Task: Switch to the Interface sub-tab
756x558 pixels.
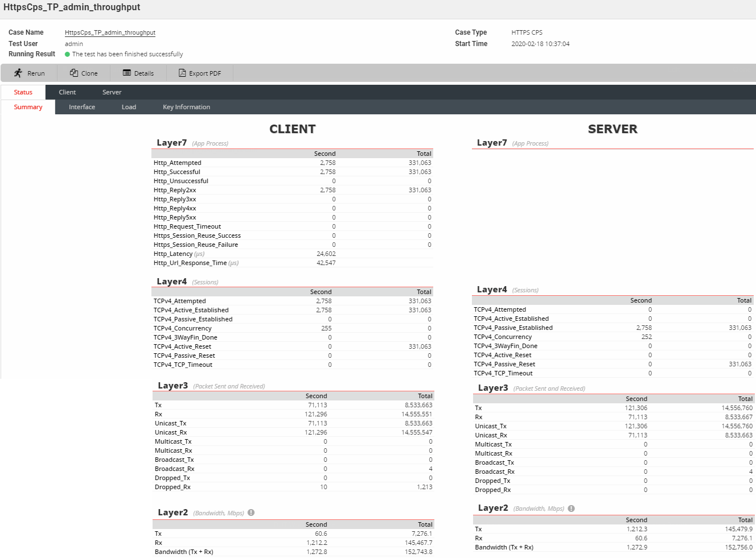Action: coord(81,106)
